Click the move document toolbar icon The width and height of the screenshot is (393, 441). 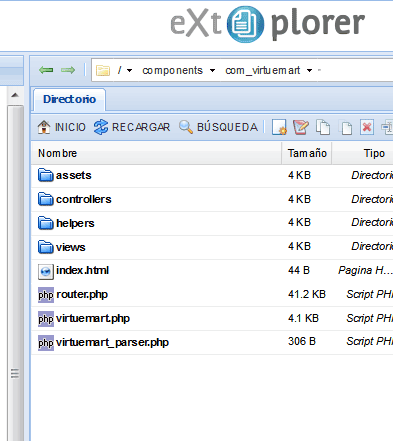point(346,127)
